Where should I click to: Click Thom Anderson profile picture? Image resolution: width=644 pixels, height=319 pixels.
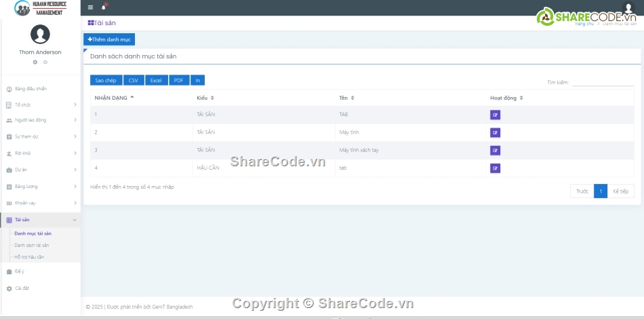click(x=40, y=34)
